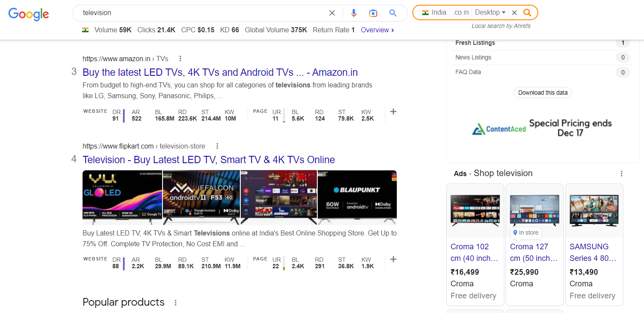Run search using blue magnifier icon

[x=393, y=13]
